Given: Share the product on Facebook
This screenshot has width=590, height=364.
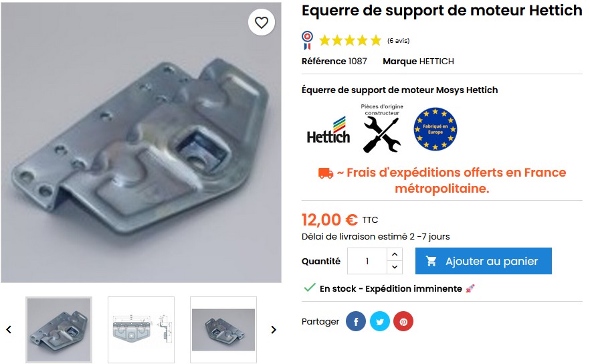Looking at the screenshot, I should [x=356, y=321].
